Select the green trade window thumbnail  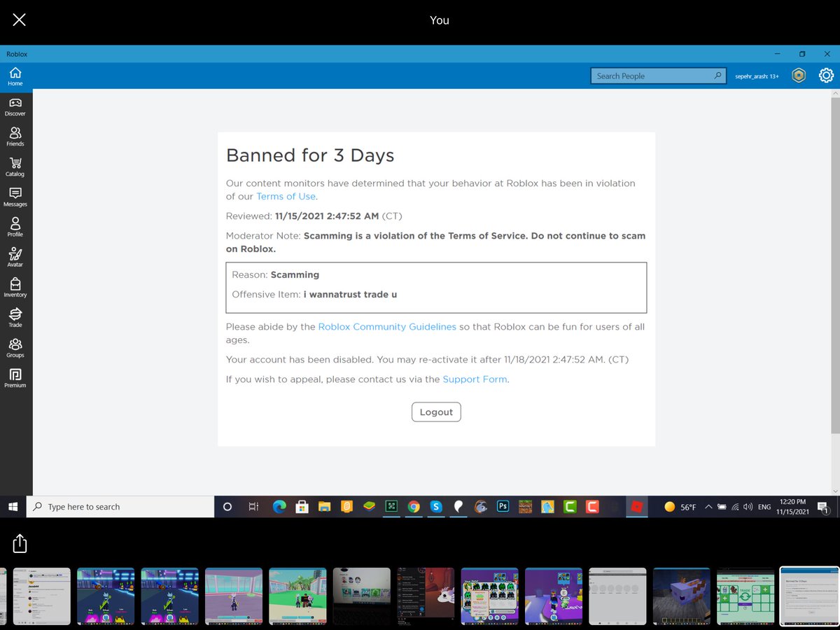(745, 596)
